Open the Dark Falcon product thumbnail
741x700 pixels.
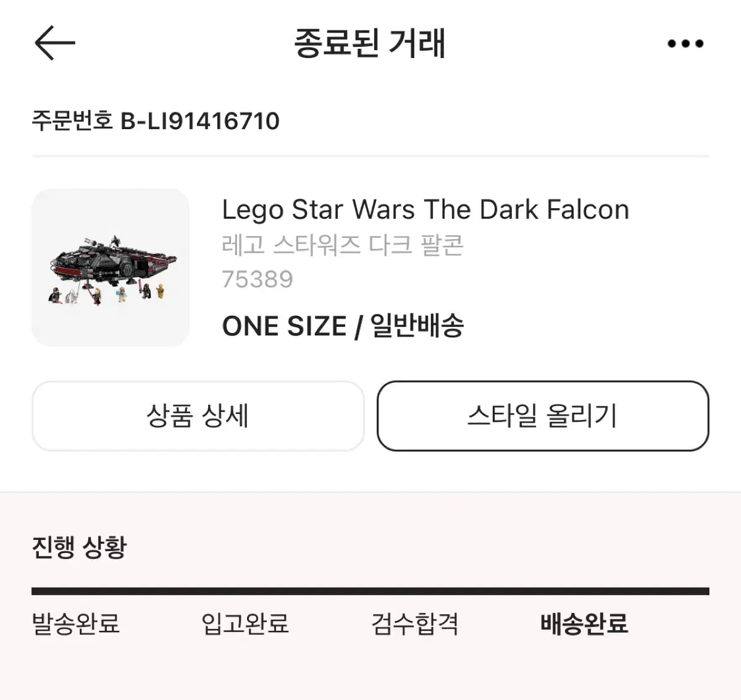point(111,268)
